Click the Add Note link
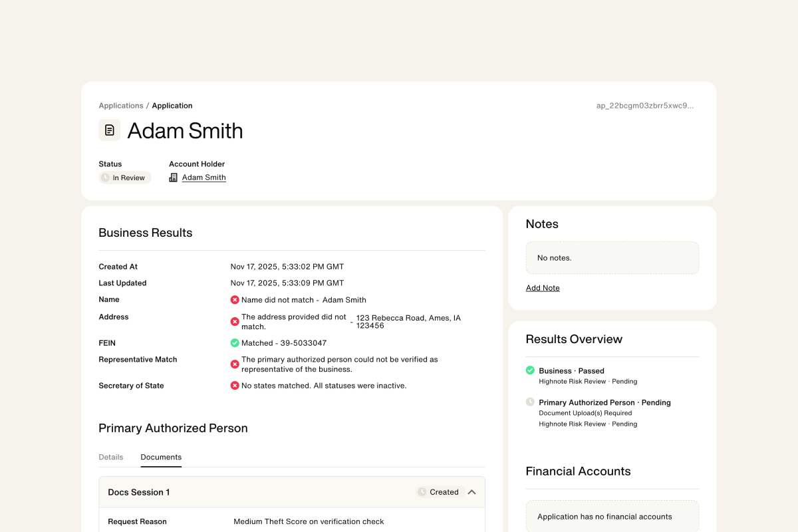Screen dimensions: 798x532 543,288
